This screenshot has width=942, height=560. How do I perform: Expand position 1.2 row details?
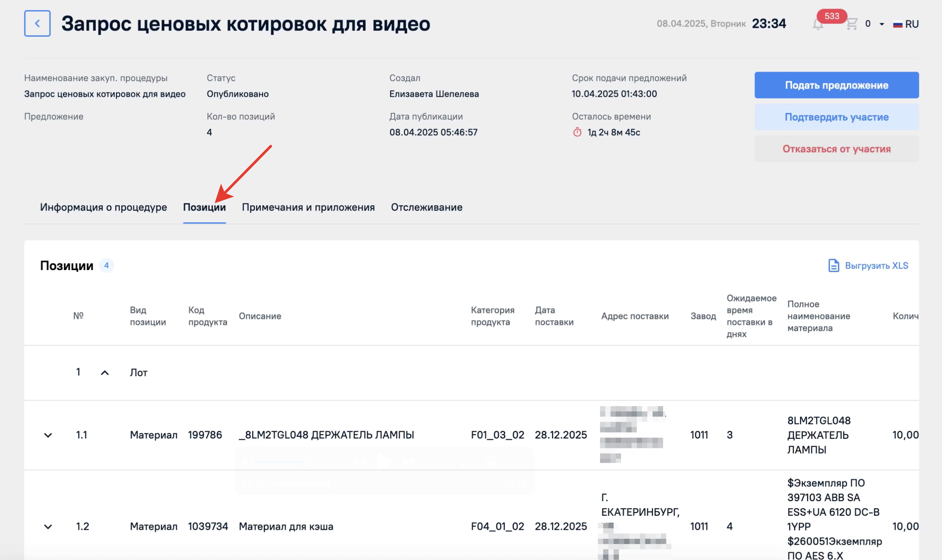[x=48, y=527]
